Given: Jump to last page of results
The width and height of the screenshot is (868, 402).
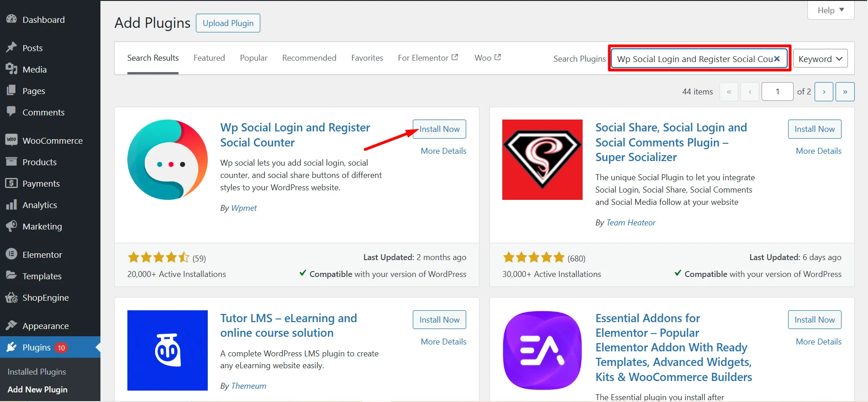Looking at the screenshot, I should coord(845,92).
